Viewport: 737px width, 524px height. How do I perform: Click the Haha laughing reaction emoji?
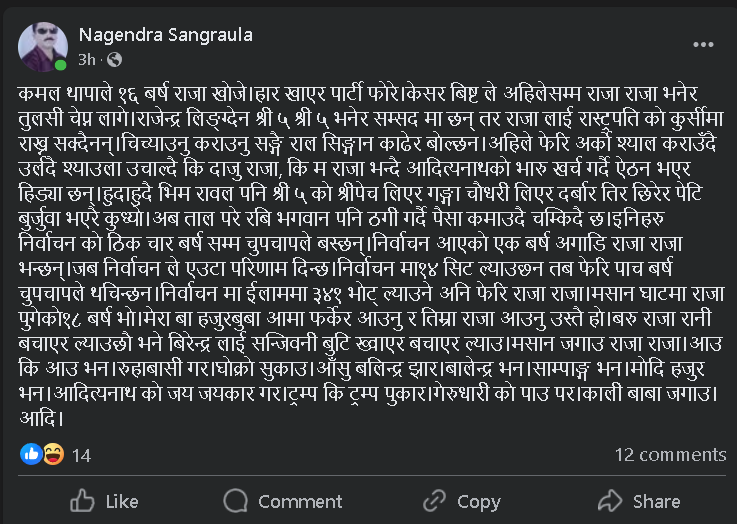pyautogui.click(x=51, y=455)
